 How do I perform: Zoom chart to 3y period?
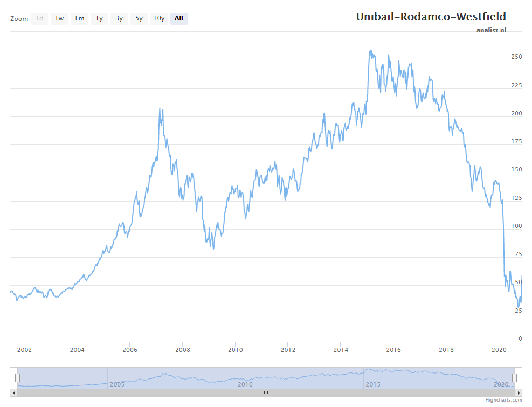click(119, 18)
